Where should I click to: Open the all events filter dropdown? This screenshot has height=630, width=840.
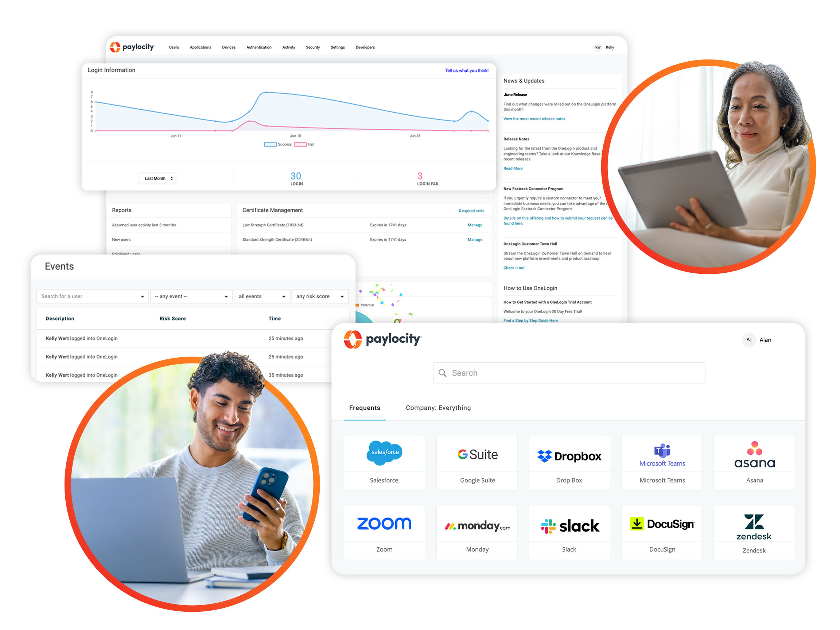[262, 296]
